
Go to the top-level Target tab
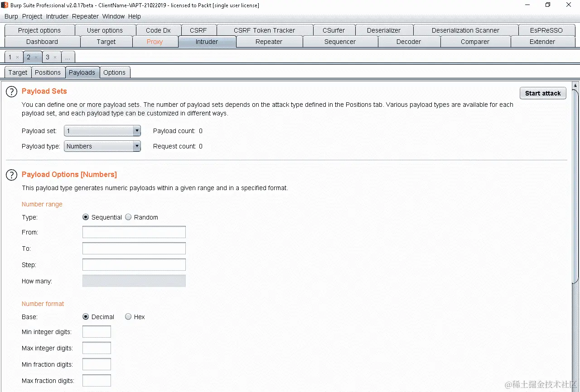point(106,42)
